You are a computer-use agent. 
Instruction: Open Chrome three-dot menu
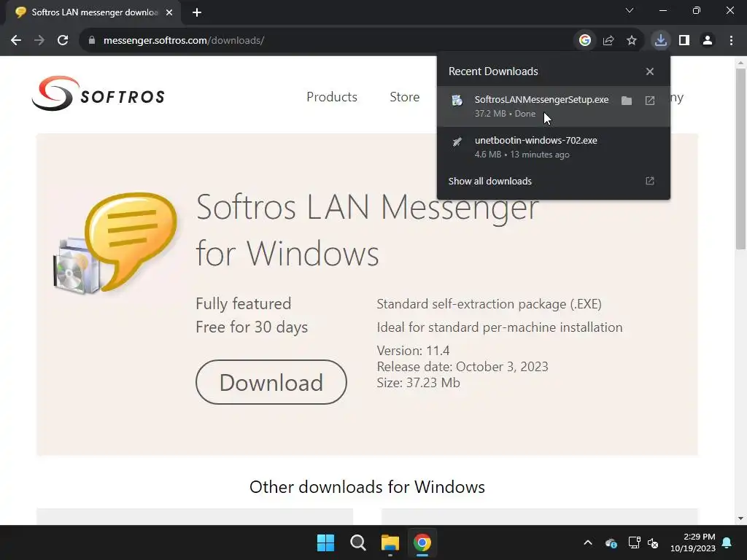(731, 41)
